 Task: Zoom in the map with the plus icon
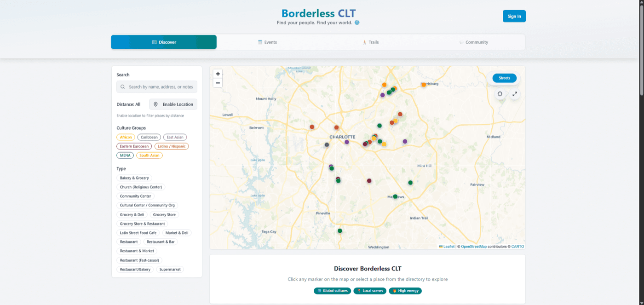(x=218, y=74)
